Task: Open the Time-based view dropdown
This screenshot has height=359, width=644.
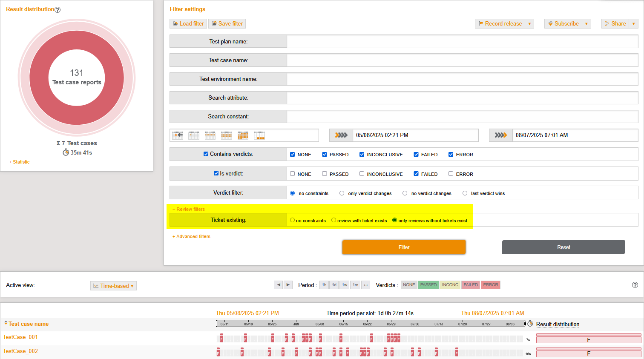Action: 113,285
